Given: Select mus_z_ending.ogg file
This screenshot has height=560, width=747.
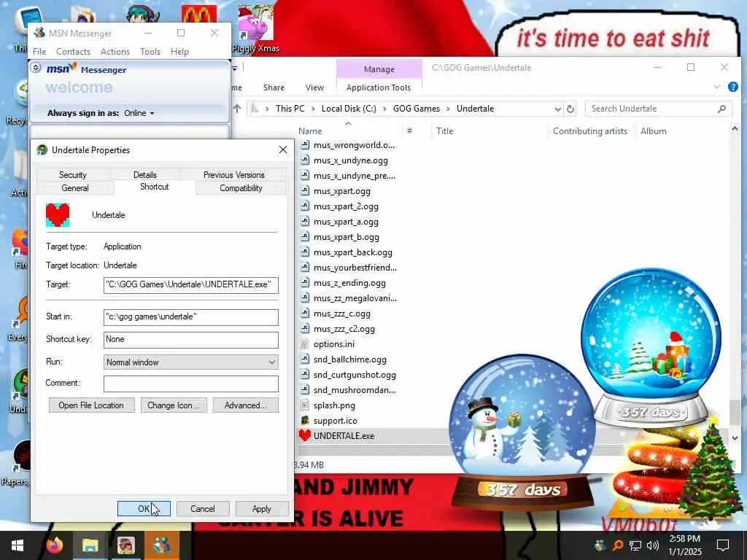Looking at the screenshot, I should click(349, 283).
